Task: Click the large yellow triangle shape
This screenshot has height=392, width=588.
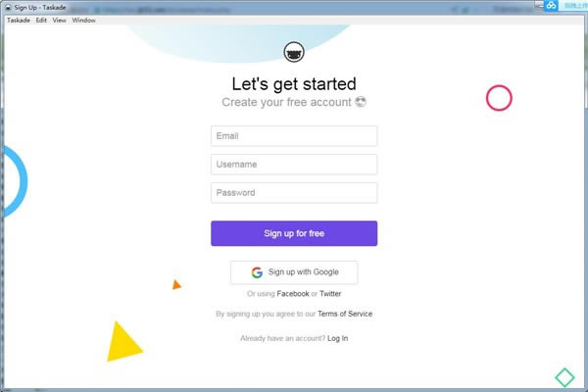Action: 123,343
